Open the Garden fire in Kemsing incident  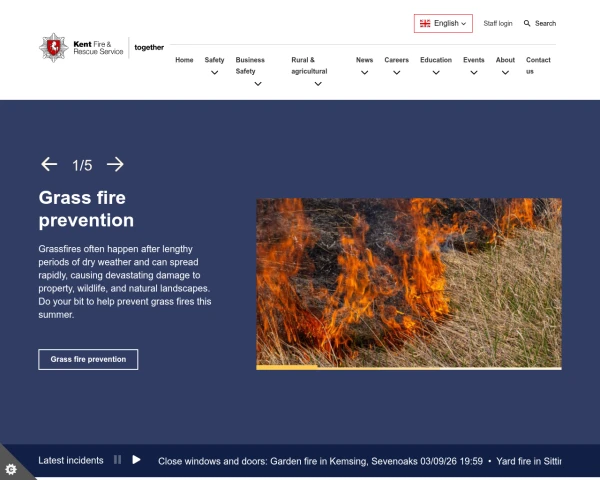(320, 461)
